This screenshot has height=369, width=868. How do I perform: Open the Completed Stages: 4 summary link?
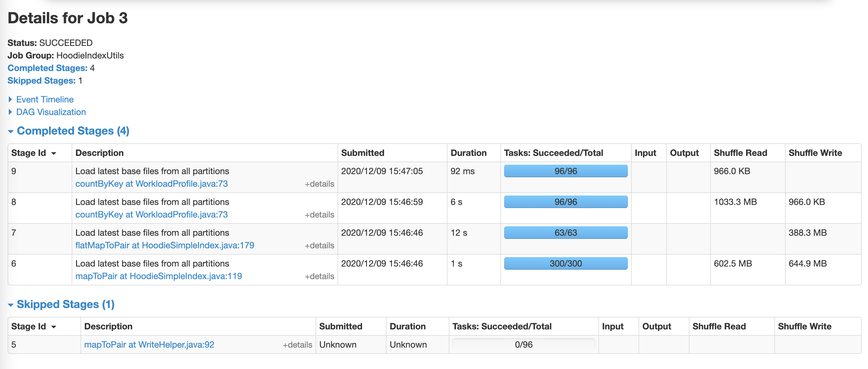47,68
